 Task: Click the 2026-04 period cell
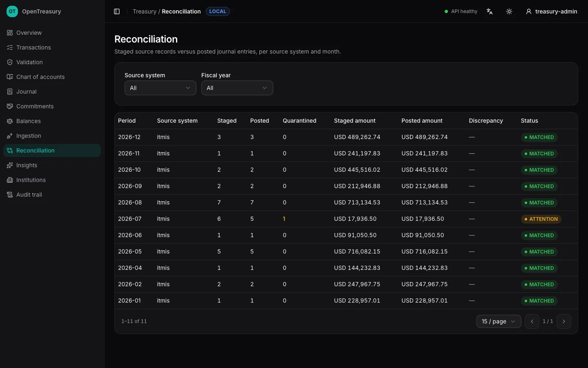pos(130,268)
